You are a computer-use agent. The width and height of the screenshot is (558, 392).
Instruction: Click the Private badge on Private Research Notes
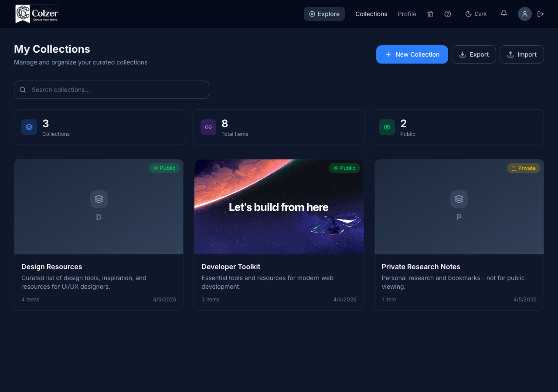point(523,168)
